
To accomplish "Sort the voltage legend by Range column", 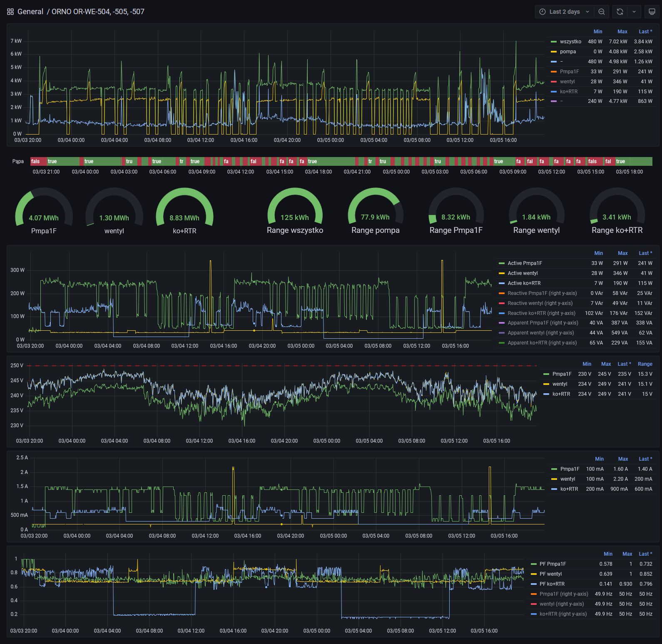I will click(645, 364).
